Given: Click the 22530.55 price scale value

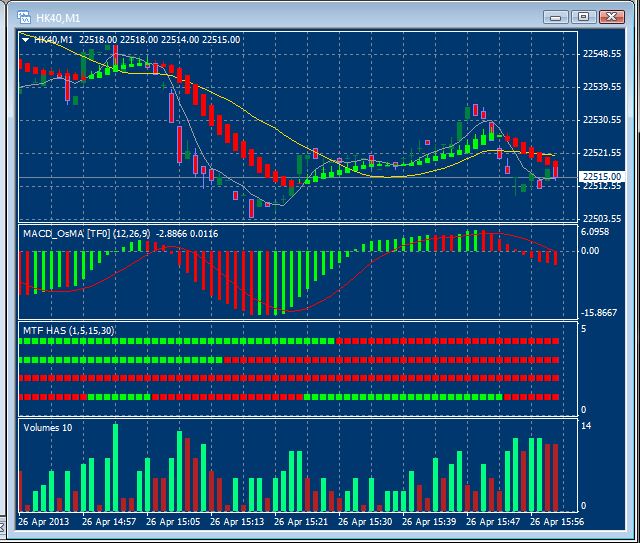Looking at the screenshot, I should (x=602, y=120).
